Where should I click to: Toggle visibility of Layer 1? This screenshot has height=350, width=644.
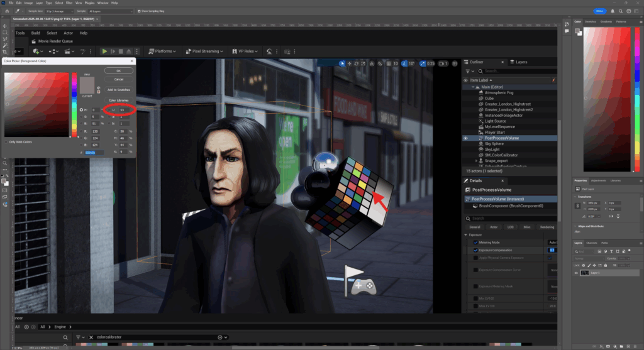[x=577, y=273]
